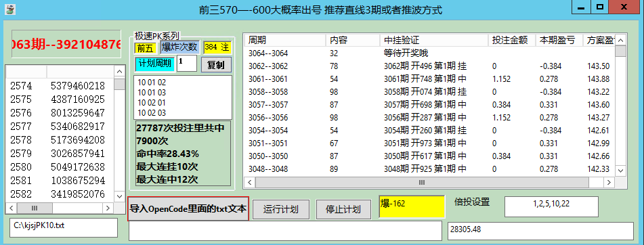
Task: Click plan list entry 10 02 01
Action: (152, 103)
